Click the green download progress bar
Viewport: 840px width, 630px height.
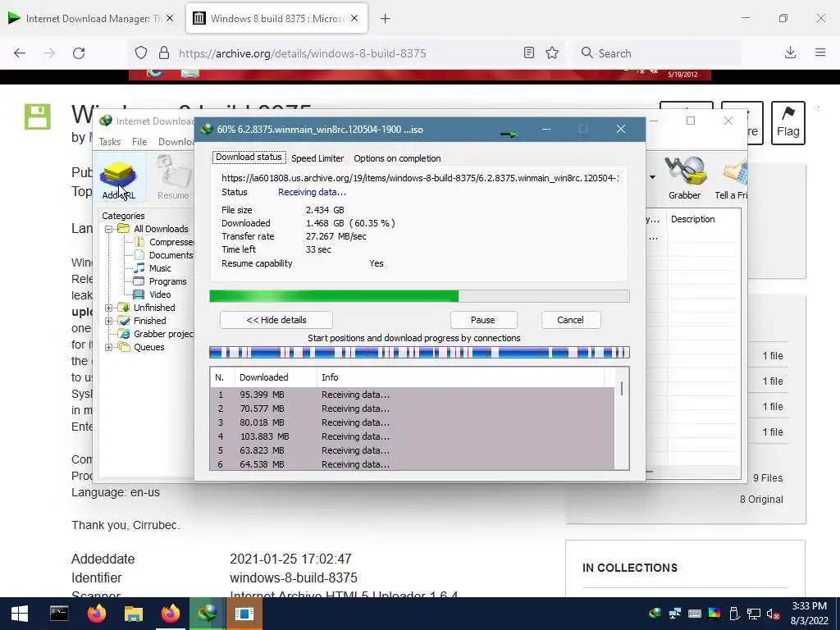coord(419,296)
